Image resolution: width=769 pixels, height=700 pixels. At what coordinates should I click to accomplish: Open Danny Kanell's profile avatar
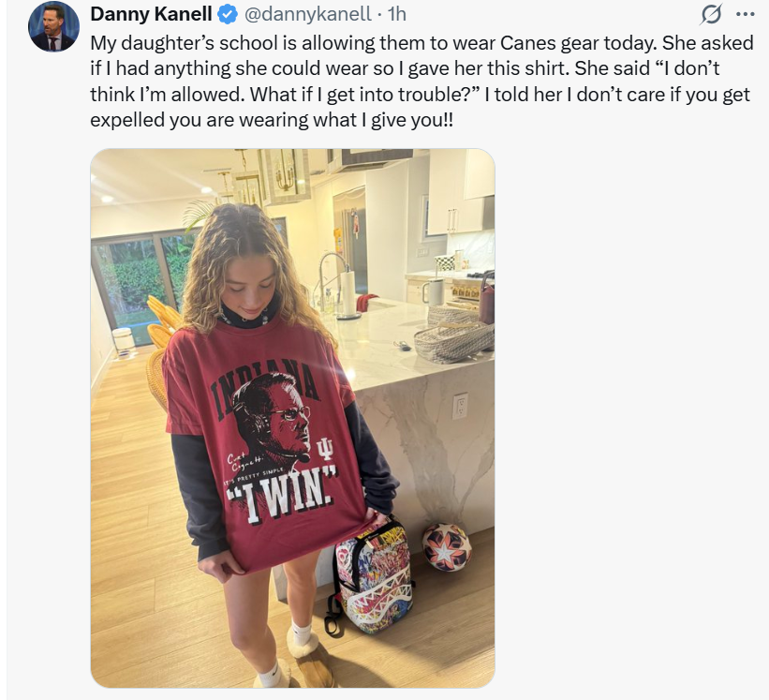(53, 27)
